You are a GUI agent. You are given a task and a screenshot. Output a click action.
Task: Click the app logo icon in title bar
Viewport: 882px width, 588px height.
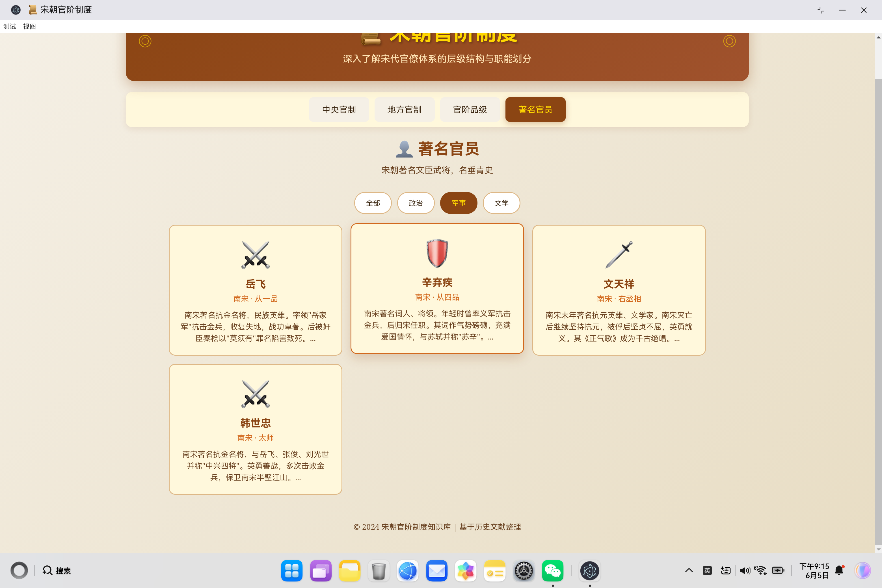[15, 10]
